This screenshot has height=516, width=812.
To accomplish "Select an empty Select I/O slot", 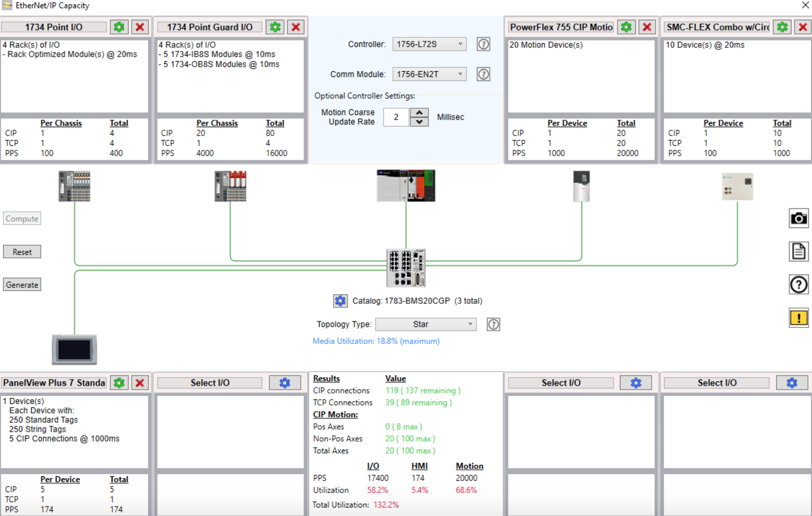I will point(209,382).
